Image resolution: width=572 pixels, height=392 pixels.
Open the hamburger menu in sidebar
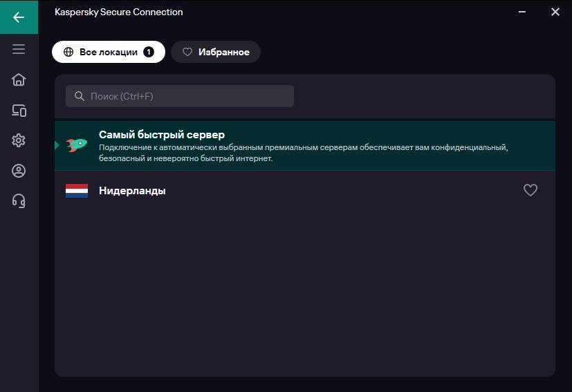tap(19, 49)
